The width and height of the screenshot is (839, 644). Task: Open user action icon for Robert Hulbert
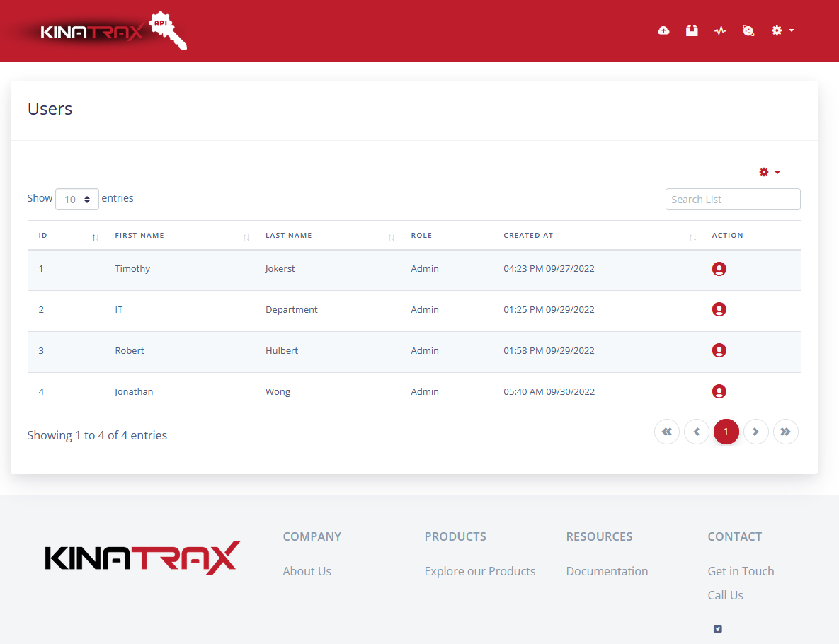coord(719,350)
